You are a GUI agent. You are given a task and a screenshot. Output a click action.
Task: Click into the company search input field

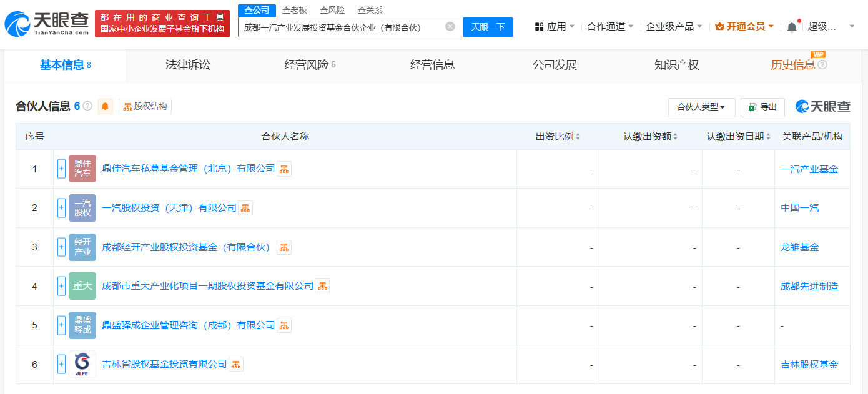pos(340,27)
